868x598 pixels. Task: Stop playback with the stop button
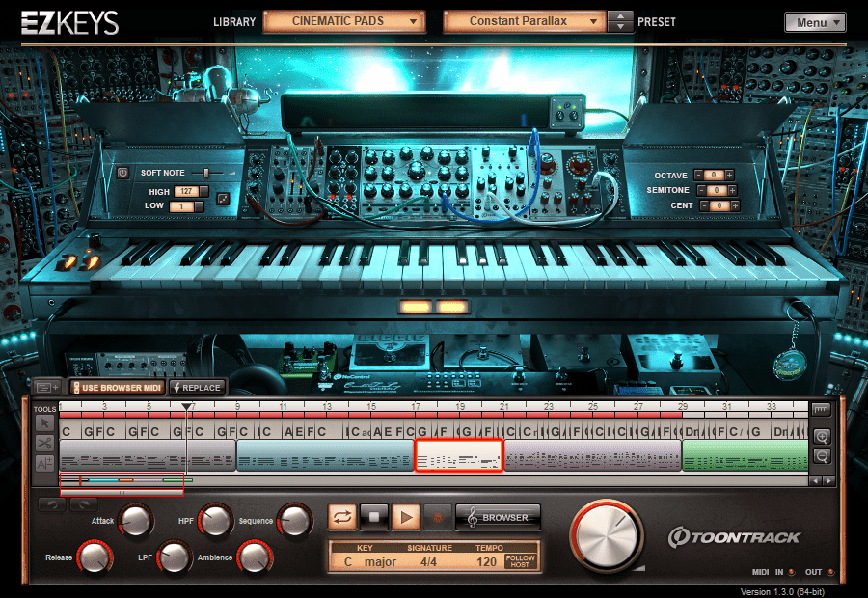tap(373, 518)
